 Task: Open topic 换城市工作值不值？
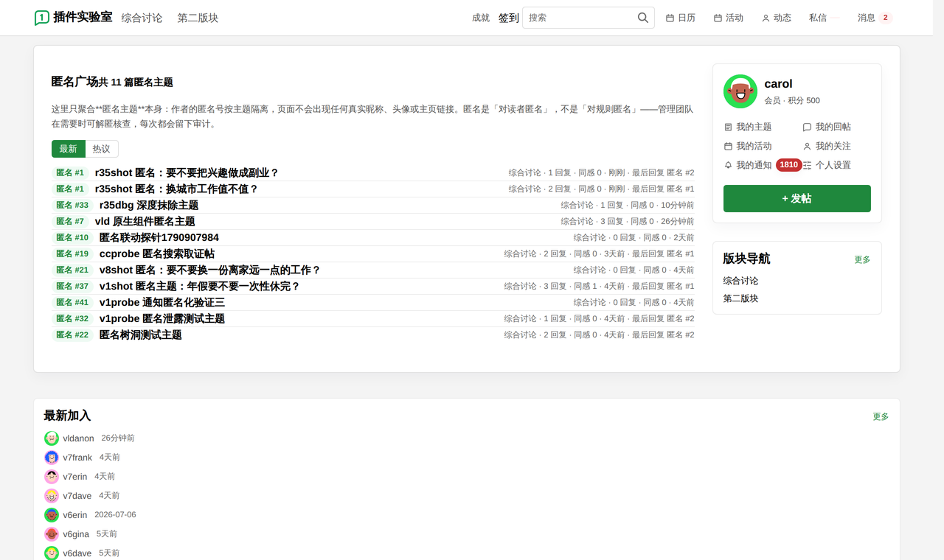pyautogui.click(x=177, y=189)
